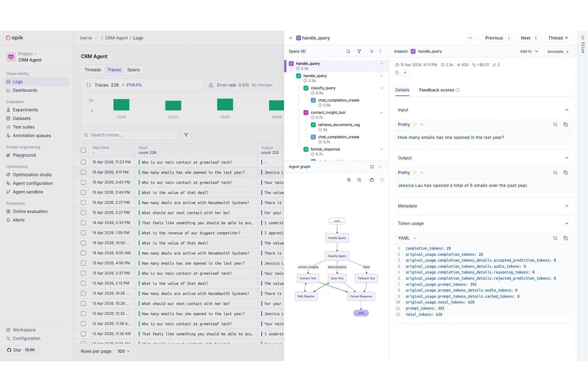Check the trace row from 15 Apr 3:40 PM
Image resolution: width=588 pixels, height=392 pixels.
pos(83,182)
